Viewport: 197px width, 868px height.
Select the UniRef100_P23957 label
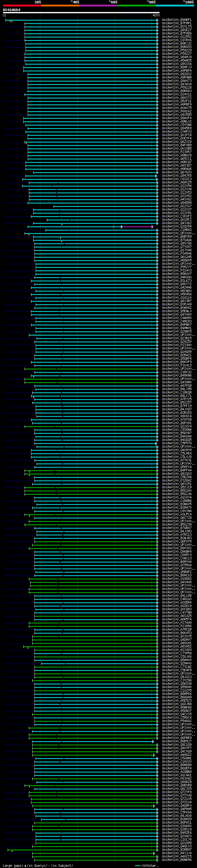tap(176, 152)
